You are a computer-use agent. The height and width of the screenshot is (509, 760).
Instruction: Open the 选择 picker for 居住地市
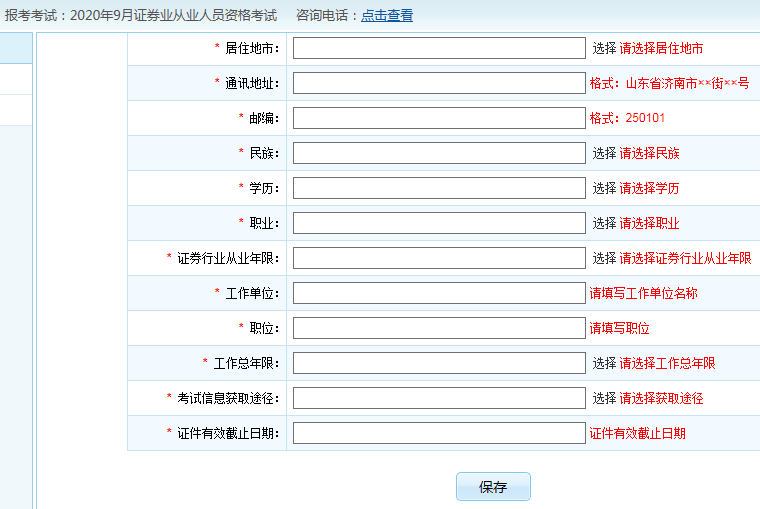click(x=604, y=48)
